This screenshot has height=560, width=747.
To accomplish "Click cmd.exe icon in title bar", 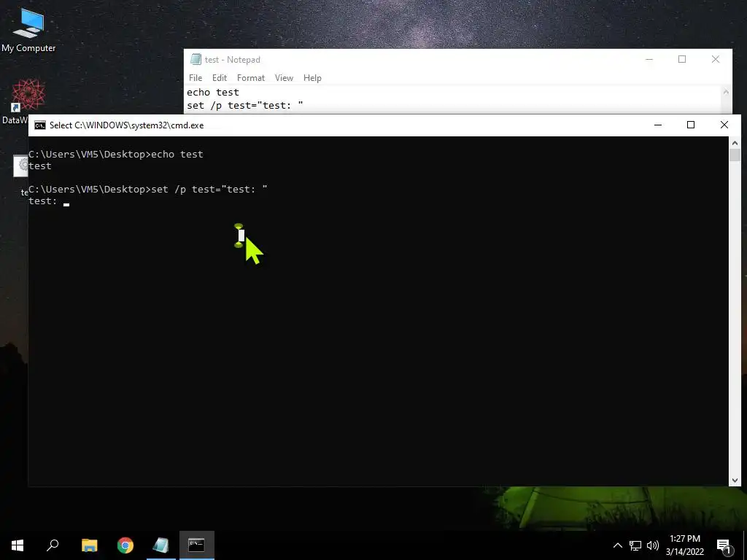I will pyautogui.click(x=40, y=125).
